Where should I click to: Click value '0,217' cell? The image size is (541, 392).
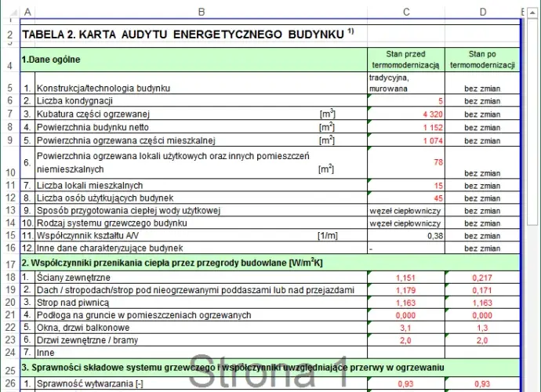pos(483,278)
